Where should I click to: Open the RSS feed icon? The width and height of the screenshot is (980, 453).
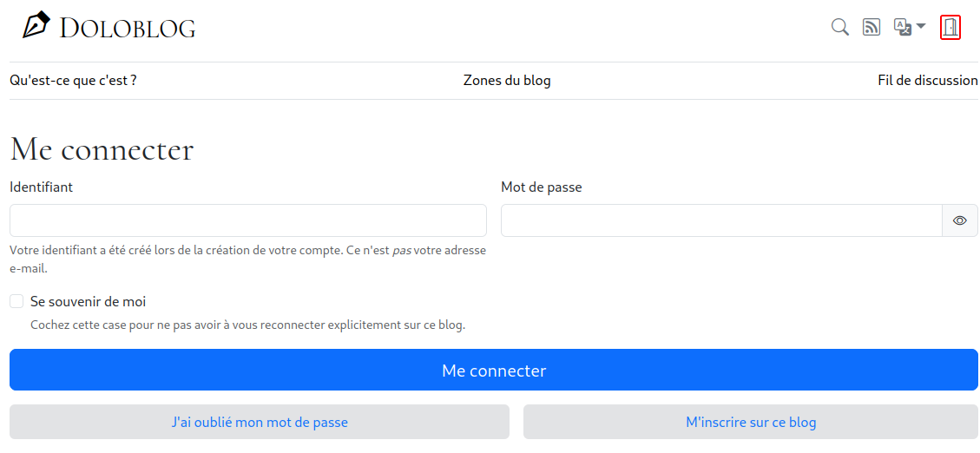pyautogui.click(x=871, y=27)
